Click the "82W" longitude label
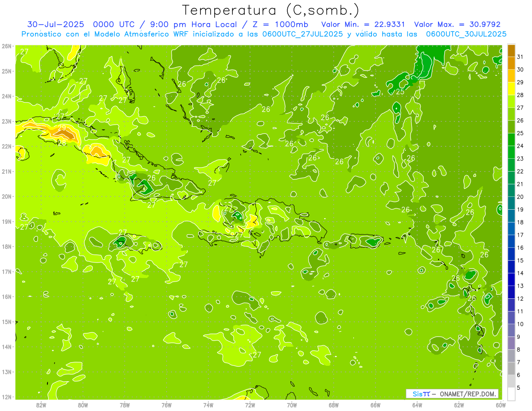 tap(41, 405)
